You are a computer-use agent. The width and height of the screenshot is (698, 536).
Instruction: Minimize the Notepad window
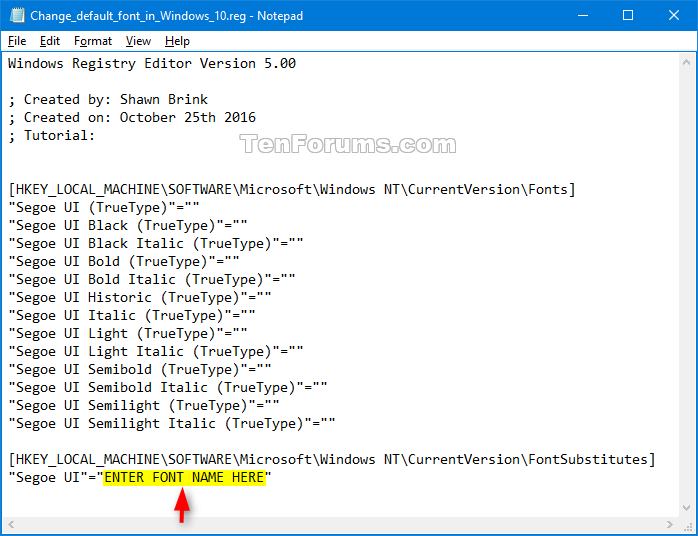coord(583,16)
